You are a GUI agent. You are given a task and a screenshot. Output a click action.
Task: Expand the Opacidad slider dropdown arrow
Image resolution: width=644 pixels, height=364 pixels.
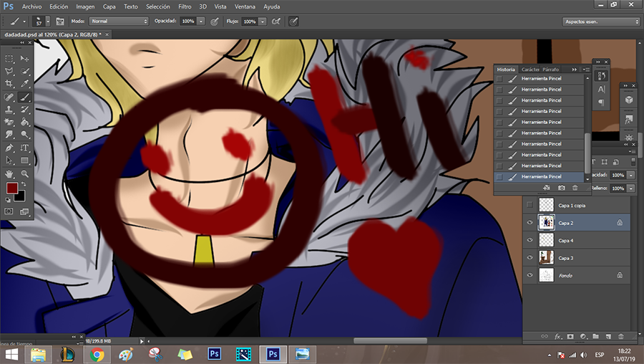point(200,21)
